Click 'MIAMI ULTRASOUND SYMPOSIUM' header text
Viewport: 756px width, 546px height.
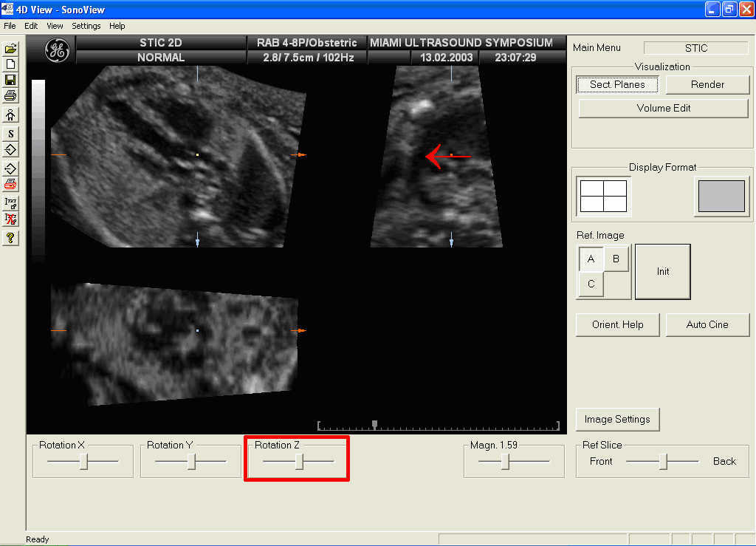(x=461, y=42)
